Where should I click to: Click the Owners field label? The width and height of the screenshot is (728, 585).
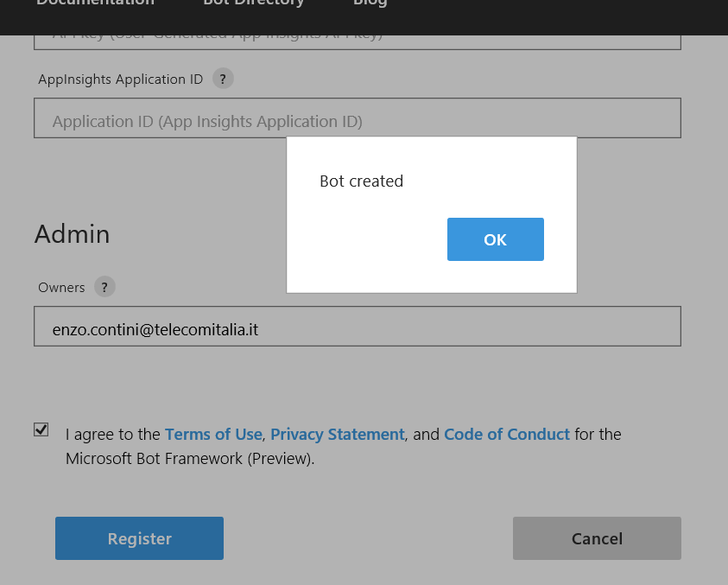61,287
